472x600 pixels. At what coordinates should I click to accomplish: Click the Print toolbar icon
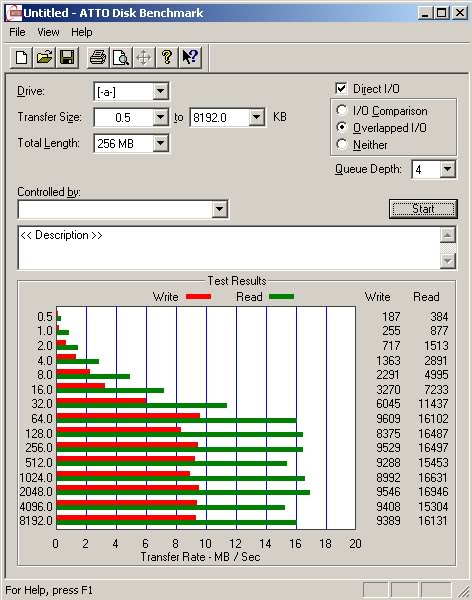coord(98,58)
